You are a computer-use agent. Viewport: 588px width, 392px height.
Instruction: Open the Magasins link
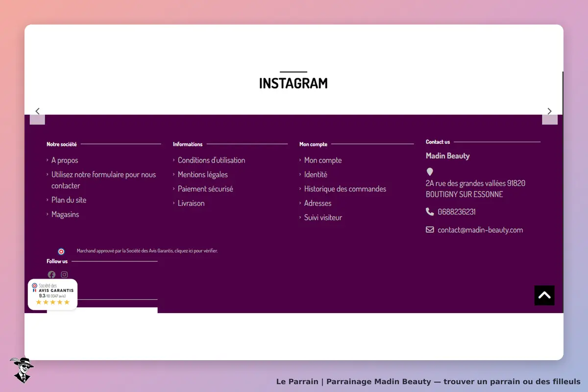pos(65,214)
